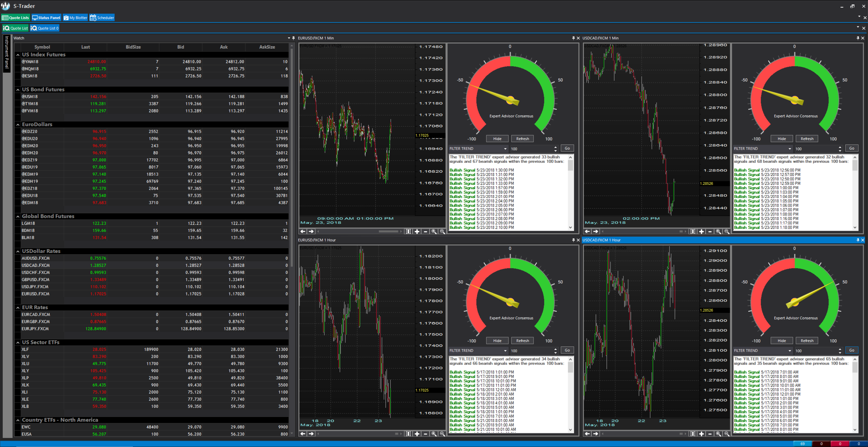Click minus icon on EURUSD 1 Hour chart
Screen dimensions: 868x447
(x=426, y=434)
